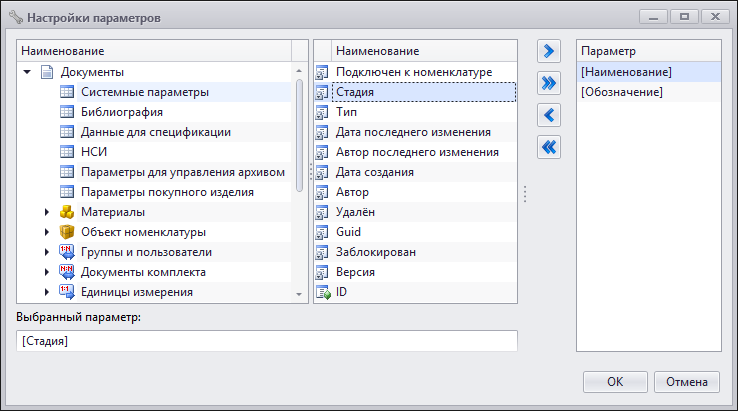Click the Документы комплекта N:N icon
The image size is (738, 411).
pyautogui.click(x=67, y=272)
